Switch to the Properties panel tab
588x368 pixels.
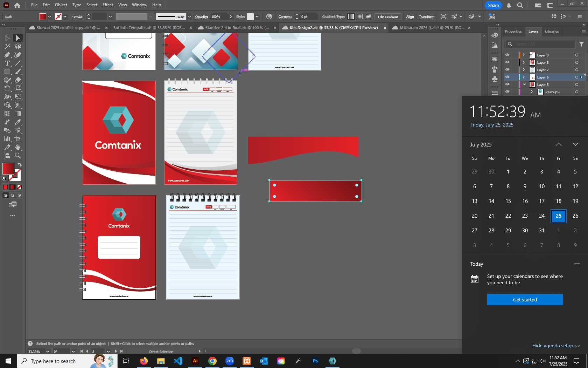point(513,32)
